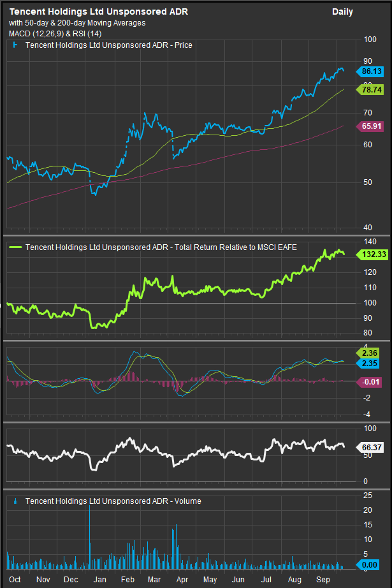Pick the magenta 65.91 200-day average tag
The image size is (392, 588).
370,127
